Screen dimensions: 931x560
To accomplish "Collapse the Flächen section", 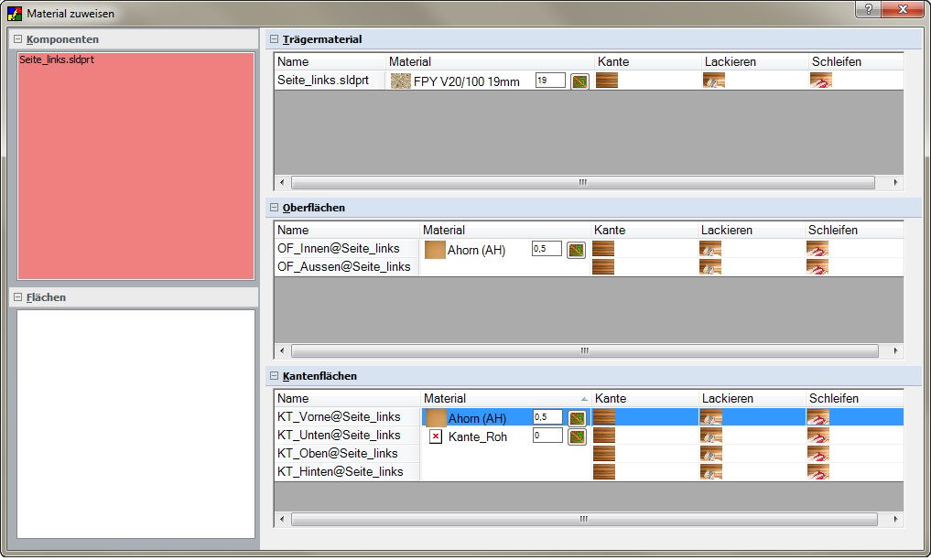I will click(x=17, y=297).
